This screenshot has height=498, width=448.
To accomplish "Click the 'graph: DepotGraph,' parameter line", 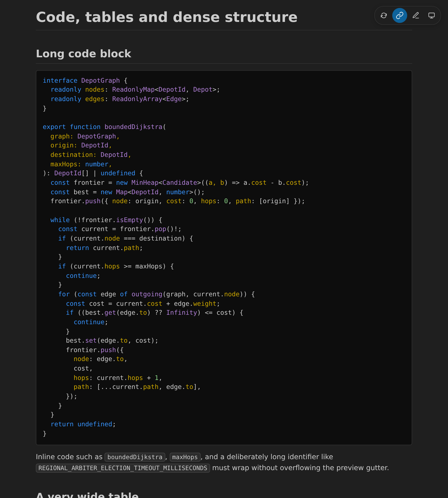I will (x=85, y=136).
